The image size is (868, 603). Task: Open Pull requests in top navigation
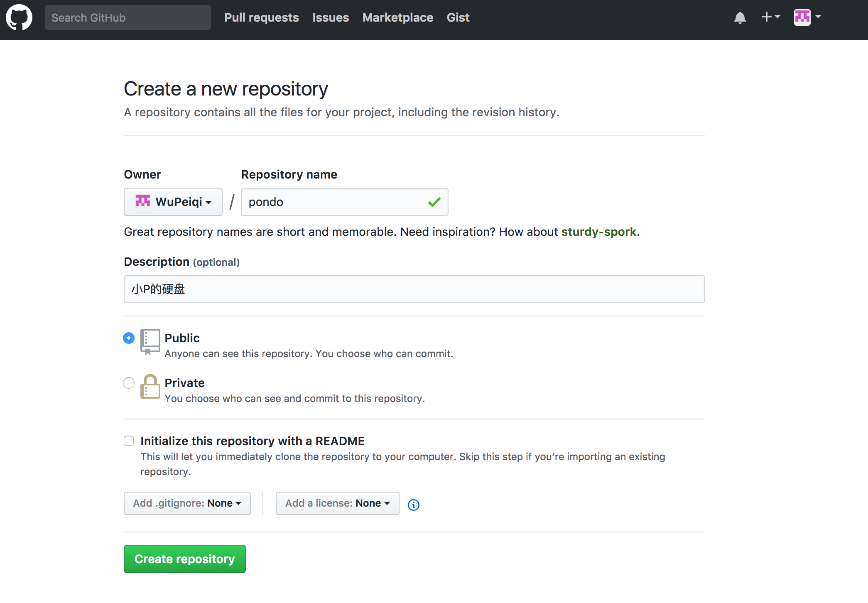pyautogui.click(x=261, y=17)
